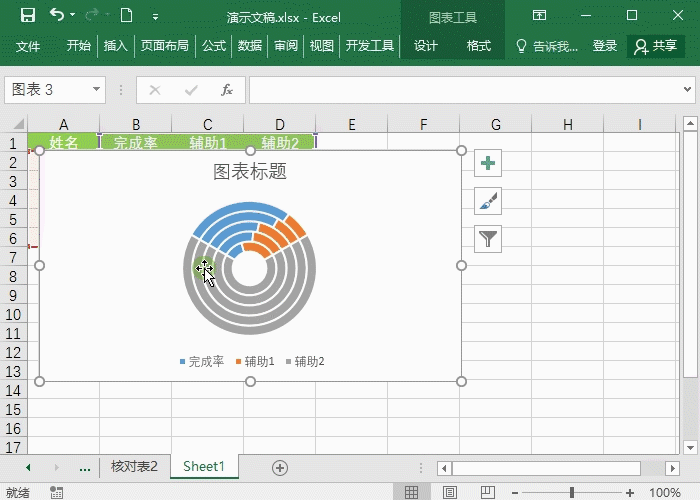This screenshot has height=500, width=700.
Task: Select the 公式 tab
Action: tap(214, 46)
